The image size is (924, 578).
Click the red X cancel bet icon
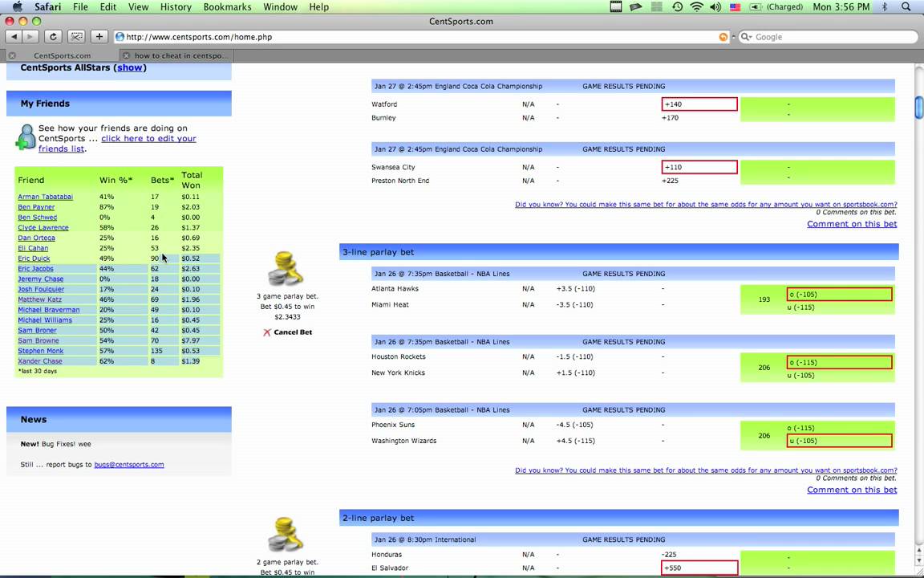point(266,332)
